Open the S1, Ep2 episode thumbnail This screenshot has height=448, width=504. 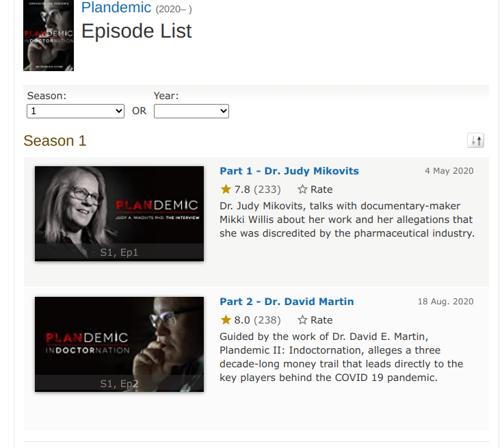coord(119,344)
